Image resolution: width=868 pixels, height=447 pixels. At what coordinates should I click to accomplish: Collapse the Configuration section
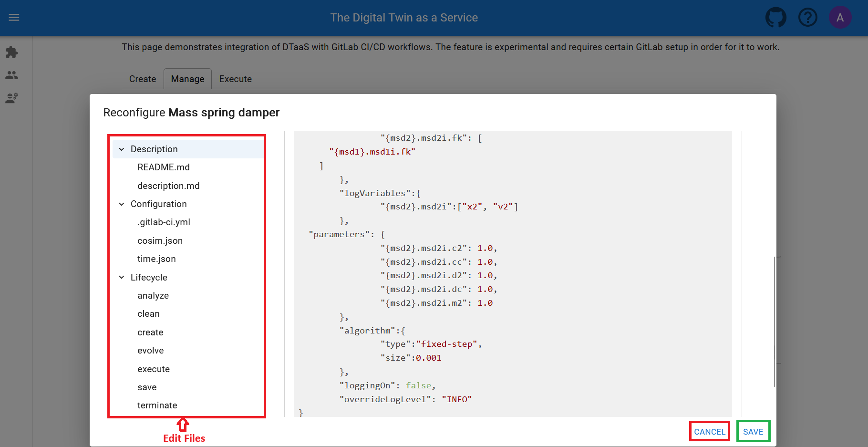coord(122,204)
